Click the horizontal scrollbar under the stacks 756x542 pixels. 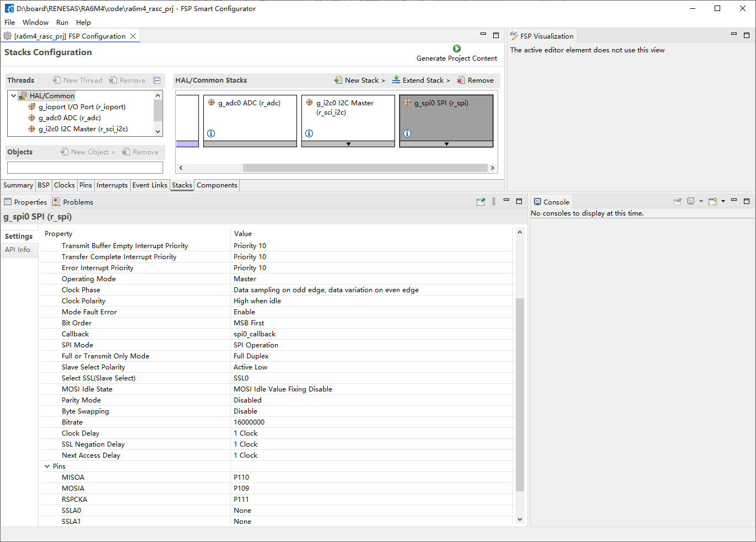point(365,168)
